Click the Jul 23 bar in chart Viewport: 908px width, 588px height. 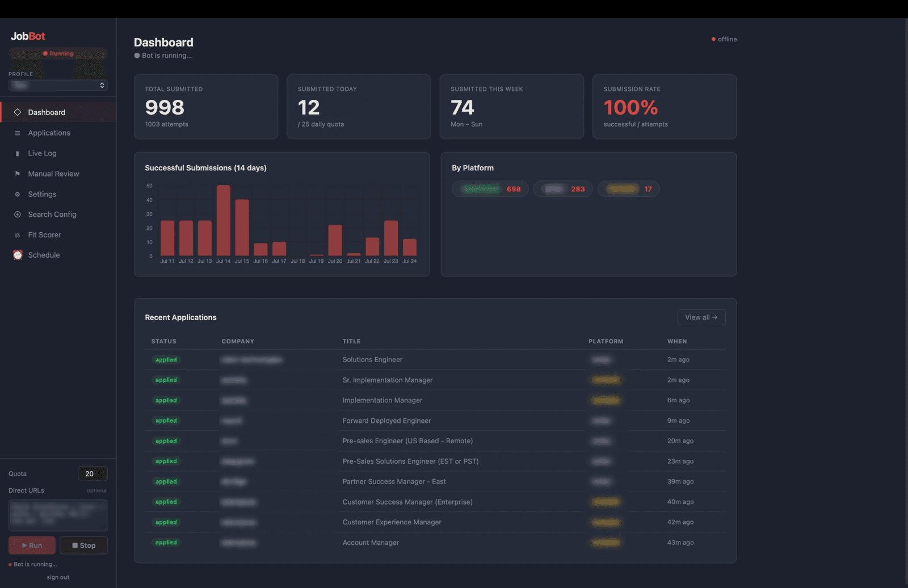pyautogui.click(x=391, y=238)
